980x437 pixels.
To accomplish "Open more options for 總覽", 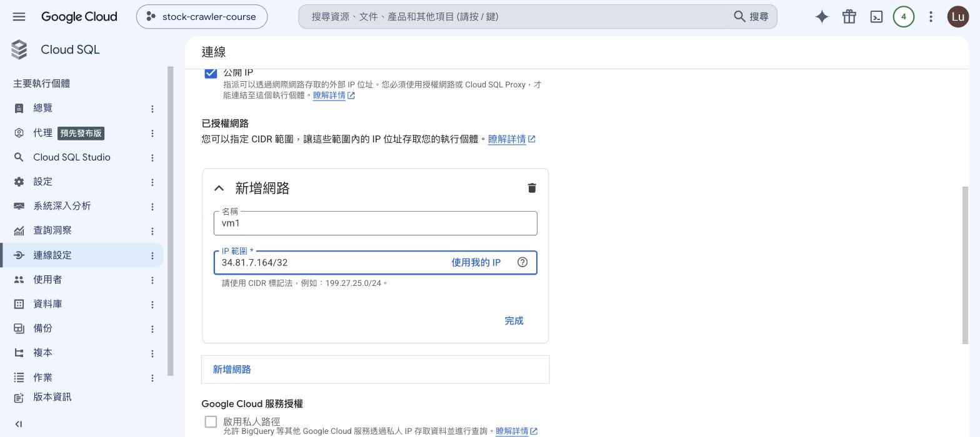I will 152,109.
